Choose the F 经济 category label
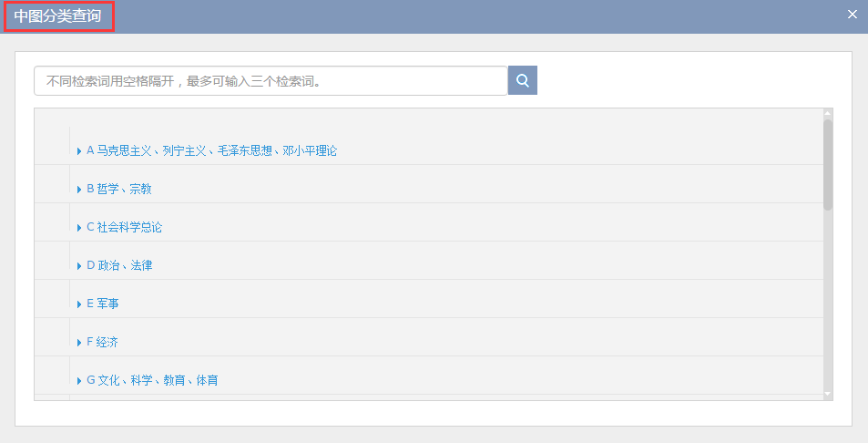This screenshot has height=443, width=868. pyautogui.click(x=102, y=342)
